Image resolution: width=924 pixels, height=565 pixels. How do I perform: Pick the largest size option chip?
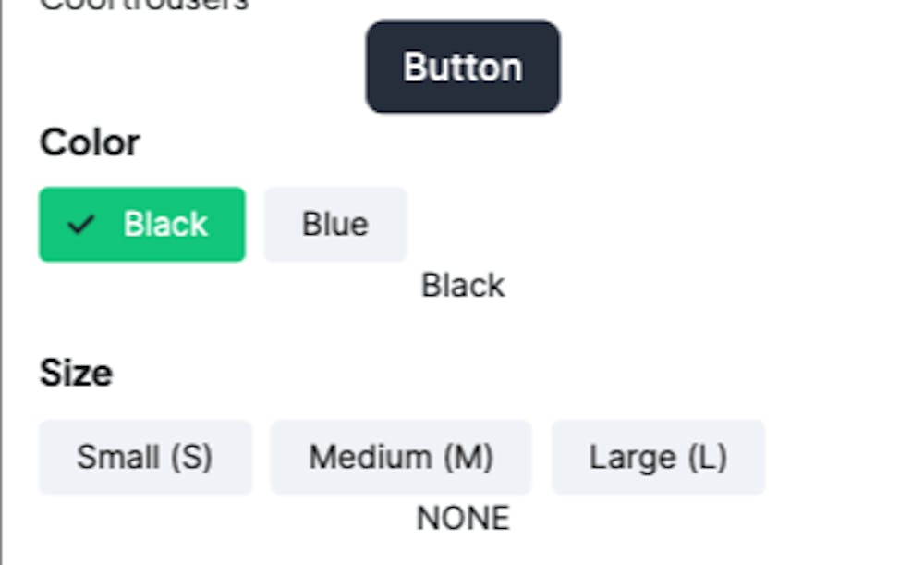pos(658,457)
